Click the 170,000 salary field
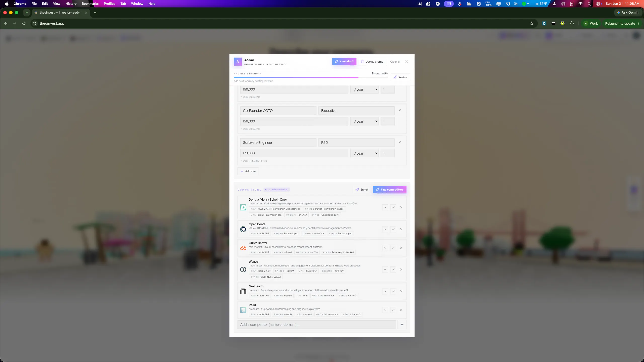Image resolution: width=644 pixels, height=362 pixels. 294,153
